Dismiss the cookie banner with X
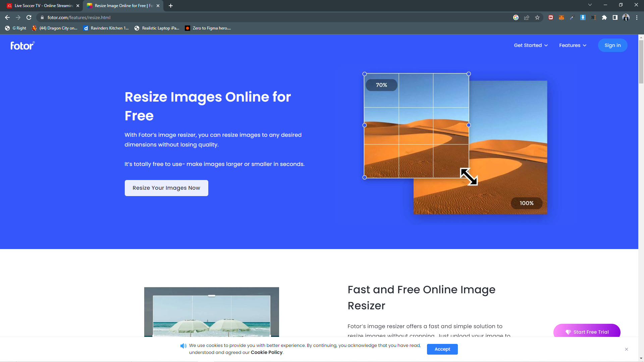Screen dimensions: 644x362 tap(627, 349)
